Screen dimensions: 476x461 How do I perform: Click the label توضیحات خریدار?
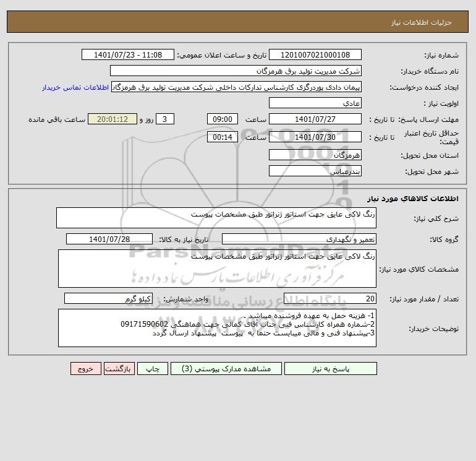433,329
